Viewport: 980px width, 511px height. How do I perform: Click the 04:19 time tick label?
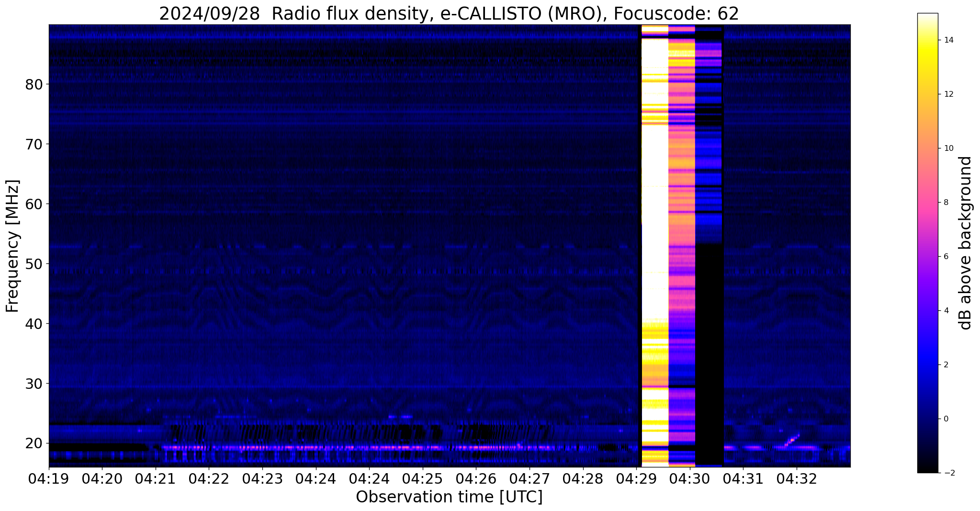coord(48,479)
